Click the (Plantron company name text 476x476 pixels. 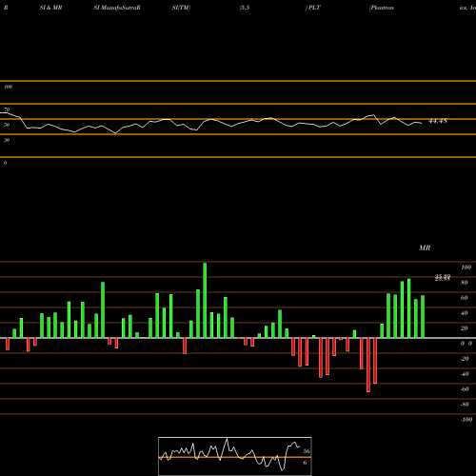[x=382, y=8]
